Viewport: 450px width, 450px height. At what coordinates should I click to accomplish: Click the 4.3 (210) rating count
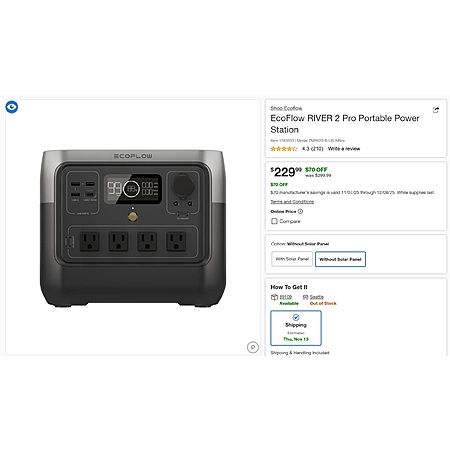pyautogui.click(x=312, y=149)
